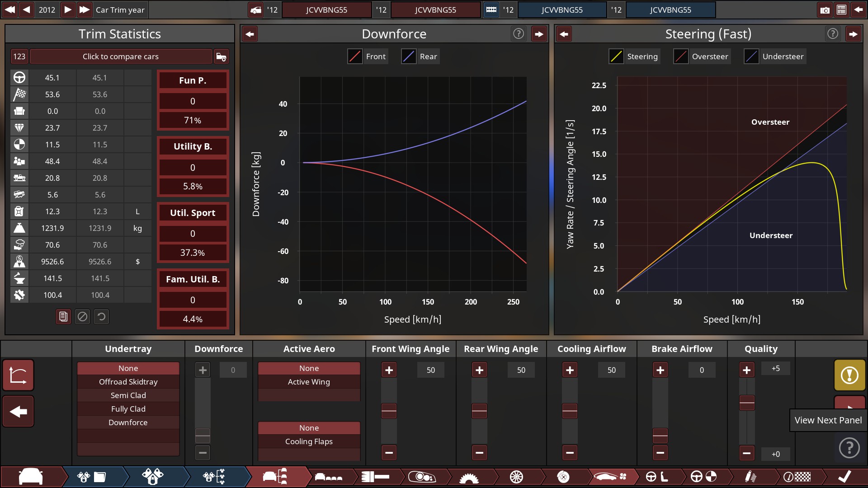This screenshot has height=488, width=868.
Task: Click the Cooling Airflow slider handle
Action: (x=570, y=411)
